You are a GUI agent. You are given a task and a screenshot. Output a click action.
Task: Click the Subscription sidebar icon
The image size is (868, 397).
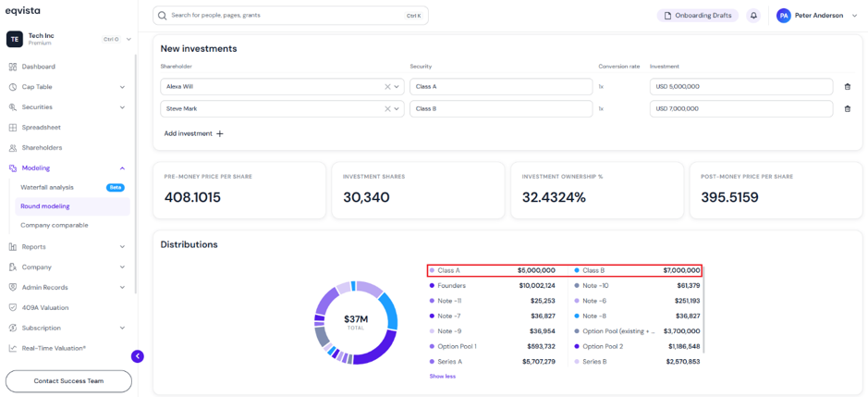(x=13, y=329)
